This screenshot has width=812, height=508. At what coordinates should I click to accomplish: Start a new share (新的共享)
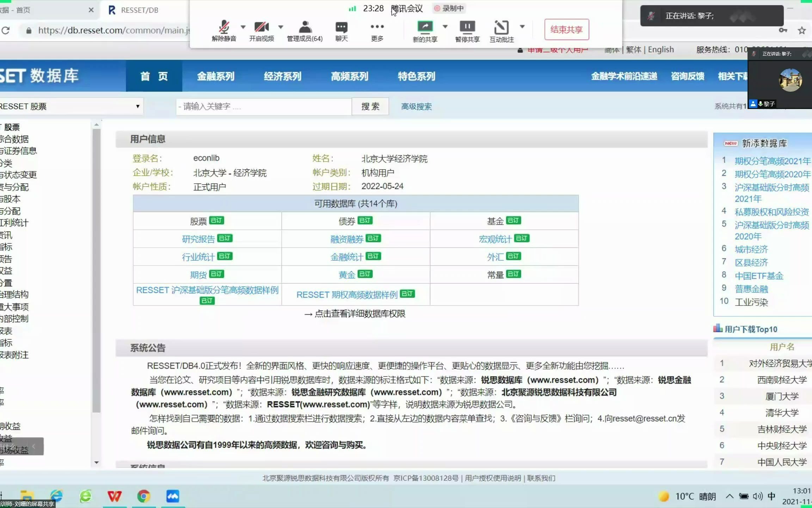pos(425,31)
